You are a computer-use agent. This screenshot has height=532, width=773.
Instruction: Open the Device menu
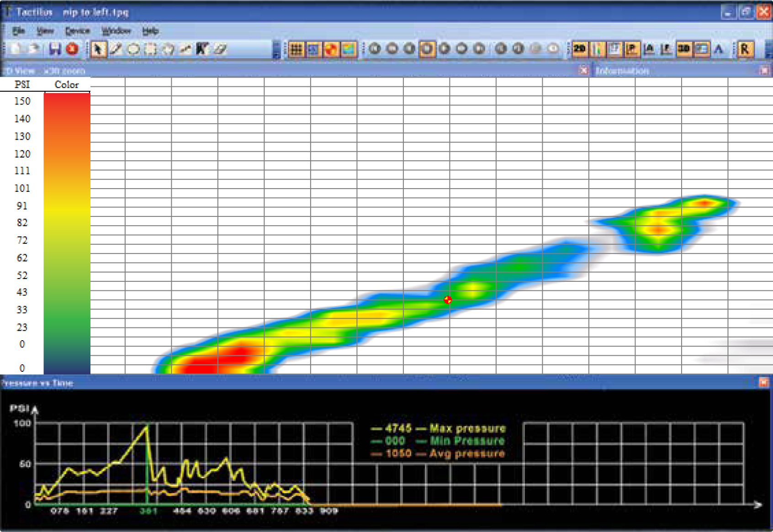(77, 31)
